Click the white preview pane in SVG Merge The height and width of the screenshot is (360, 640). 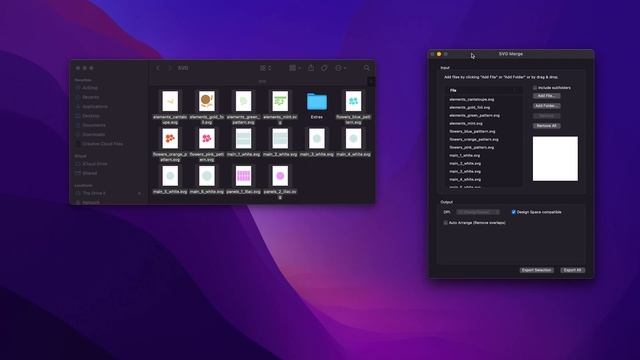(555, 158)
